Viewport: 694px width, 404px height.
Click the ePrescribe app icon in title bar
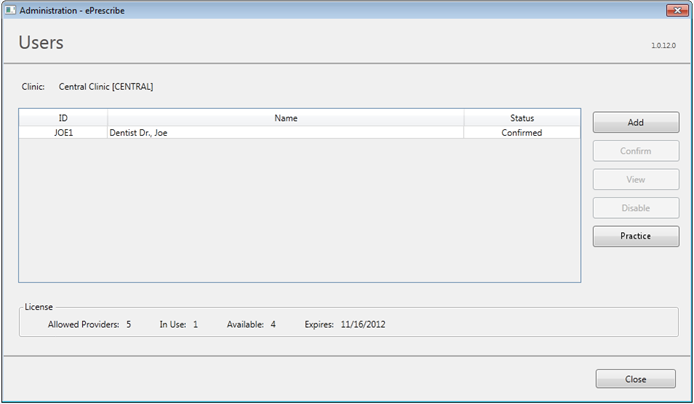pyautogui.click(x=10, y=9)
